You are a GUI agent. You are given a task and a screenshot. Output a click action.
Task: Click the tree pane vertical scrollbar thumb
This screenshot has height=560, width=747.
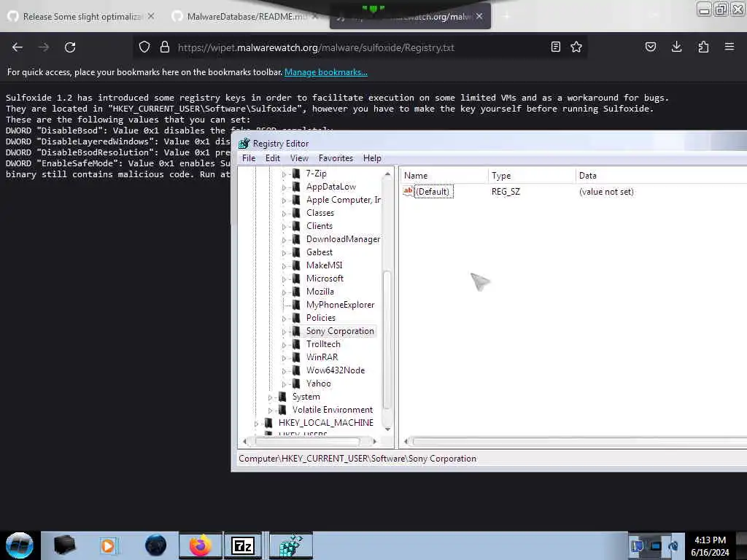tap(387, 340)
